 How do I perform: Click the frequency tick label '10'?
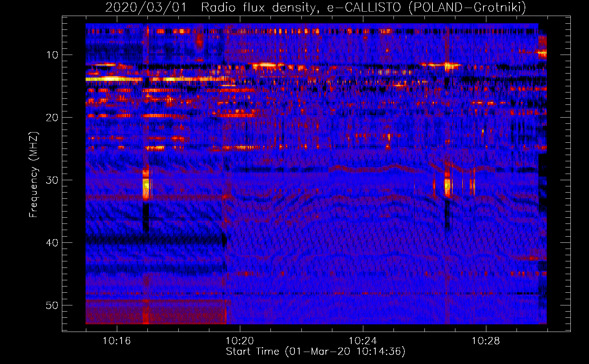[x=52, y=55]
